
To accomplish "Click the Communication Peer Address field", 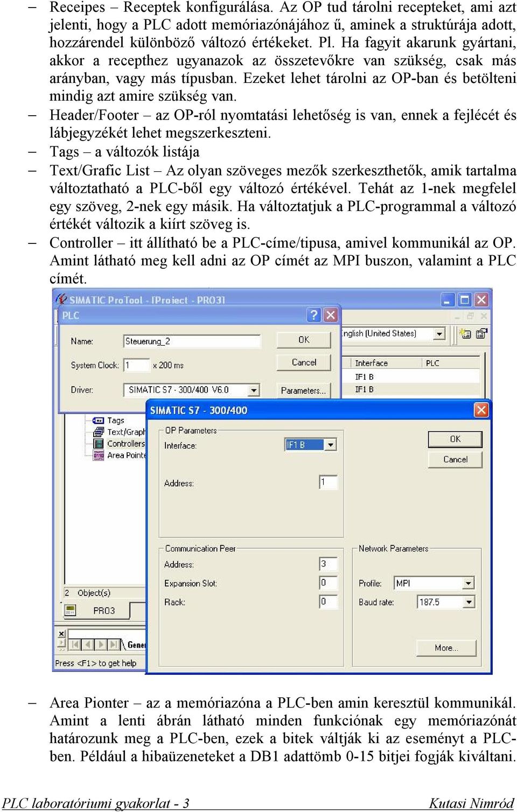I will click(x=329, y=564).
